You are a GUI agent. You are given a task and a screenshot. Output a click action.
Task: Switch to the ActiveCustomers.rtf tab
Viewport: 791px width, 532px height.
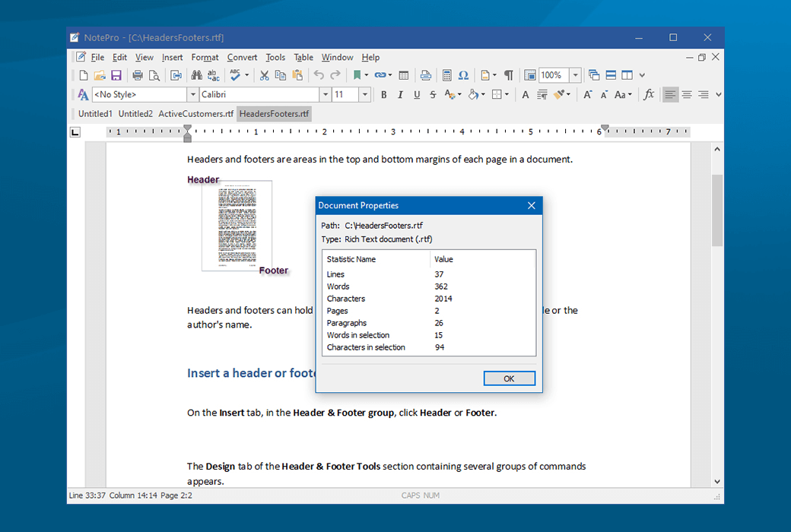[x=195, y=114]
